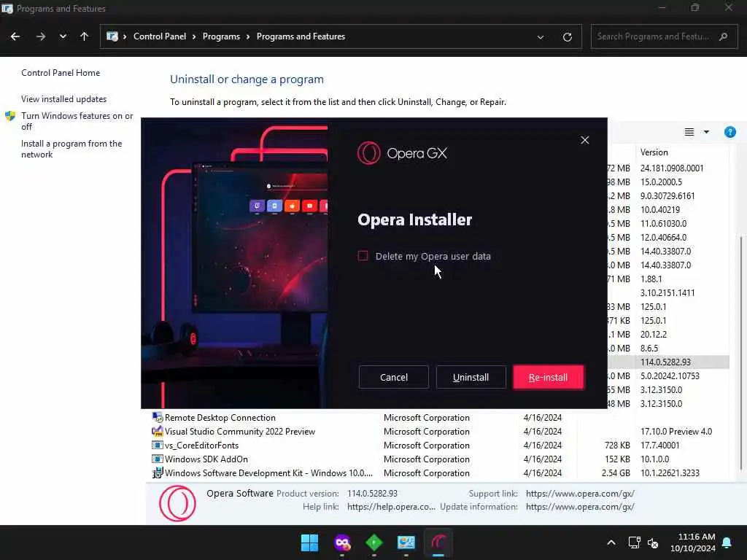Click the Uninstall button in Opera Installer
747x560 pixels.
471,377
